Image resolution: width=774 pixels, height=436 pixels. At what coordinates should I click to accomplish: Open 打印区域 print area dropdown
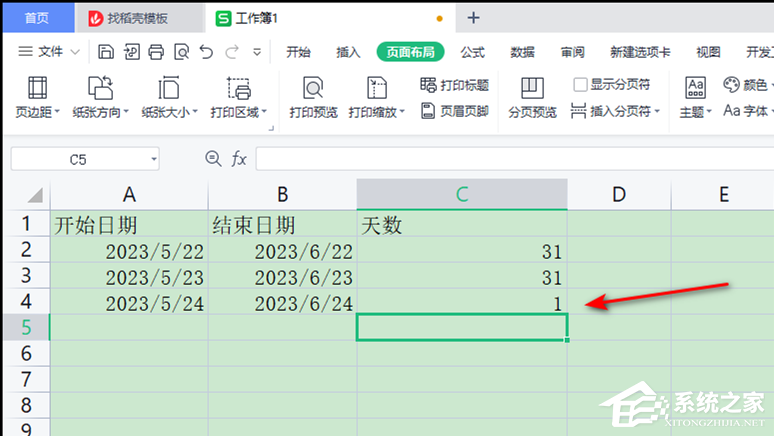[238, 97]
